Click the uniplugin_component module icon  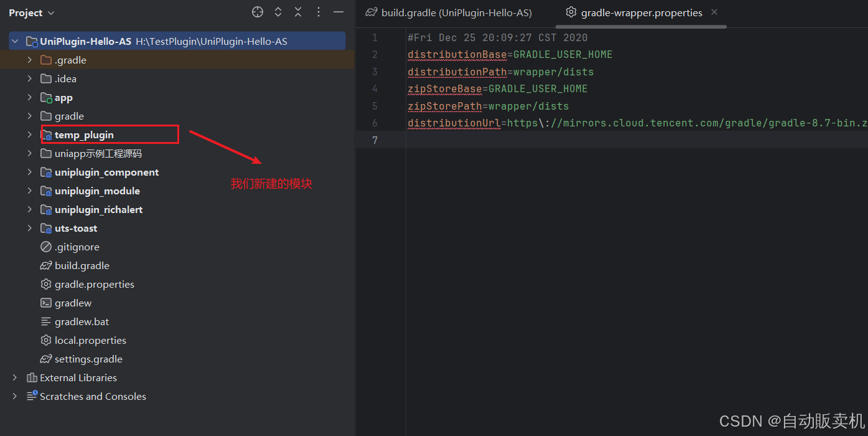(46, 173)
